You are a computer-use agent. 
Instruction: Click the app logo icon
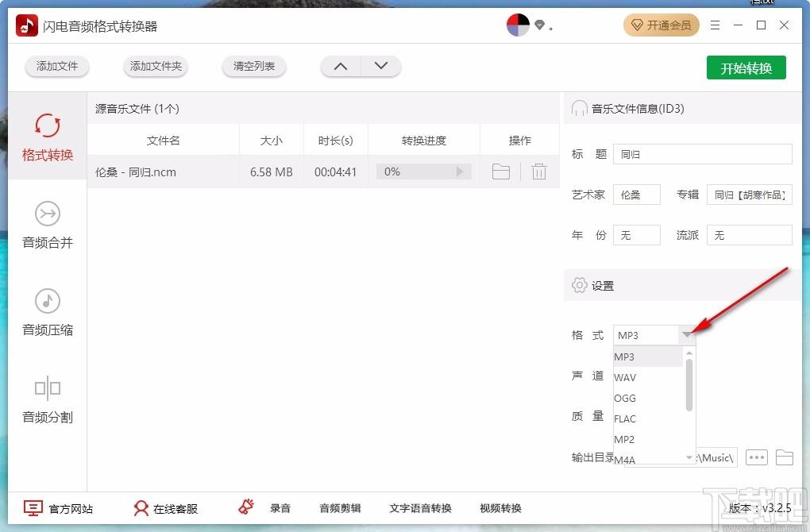(x=27, y=25)
